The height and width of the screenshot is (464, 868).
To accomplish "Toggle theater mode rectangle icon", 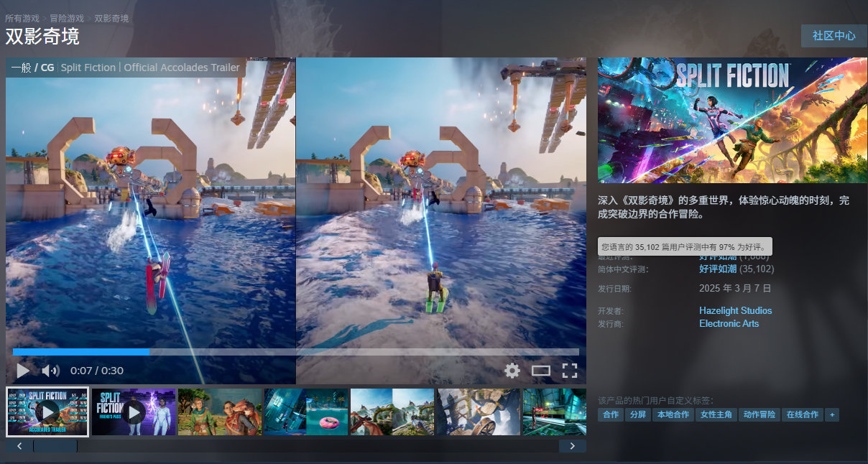I will click(540, 371).
